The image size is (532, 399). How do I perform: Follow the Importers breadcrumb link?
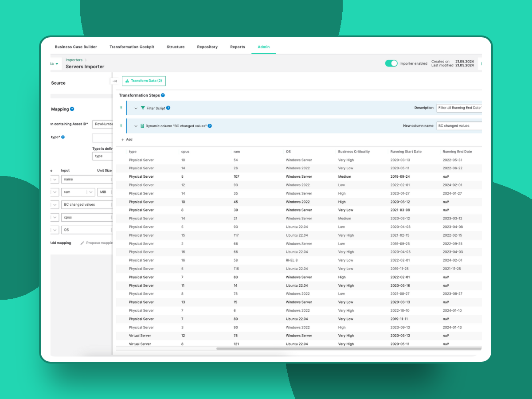click(x=74, y=60)
